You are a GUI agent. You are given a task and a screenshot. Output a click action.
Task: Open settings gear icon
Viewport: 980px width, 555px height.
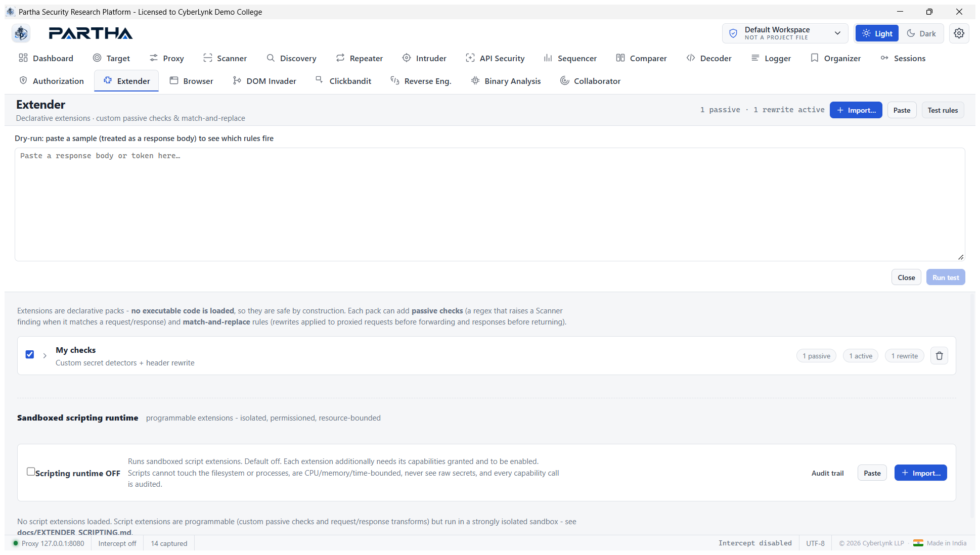[x=959, y=33]
